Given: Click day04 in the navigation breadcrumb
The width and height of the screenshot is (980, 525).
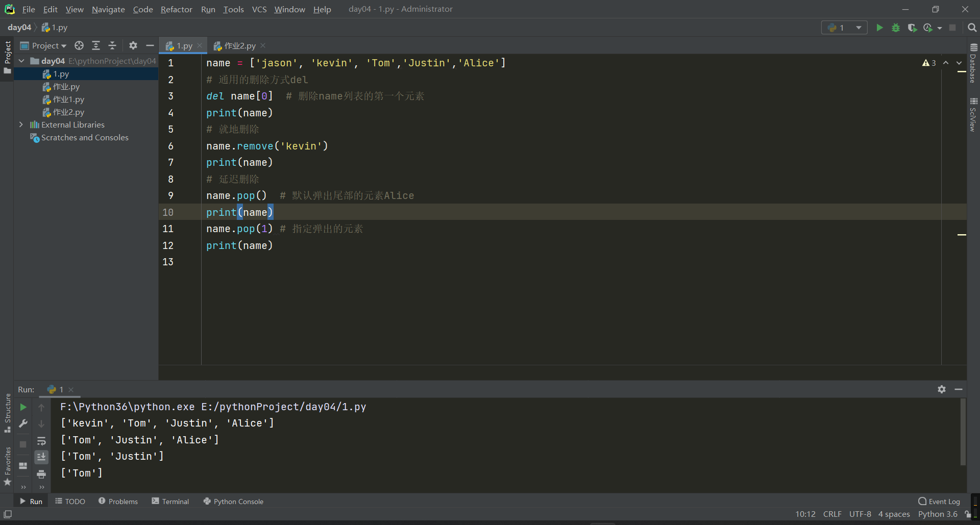Looking at the screenshot, I should 19,28.
